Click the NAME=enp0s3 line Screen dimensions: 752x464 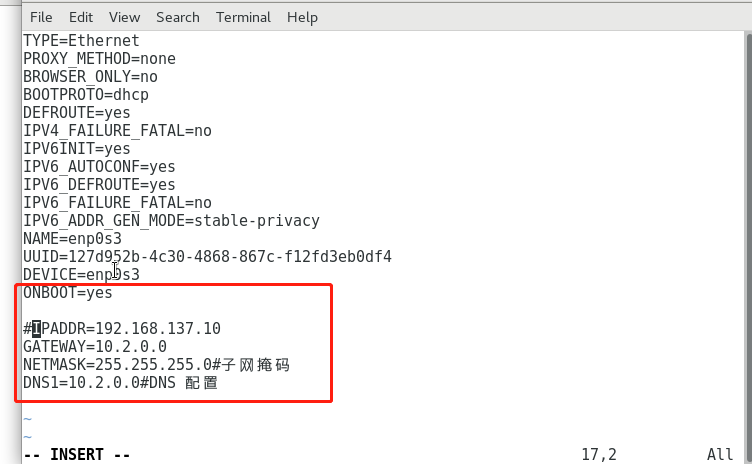[72, 238]
